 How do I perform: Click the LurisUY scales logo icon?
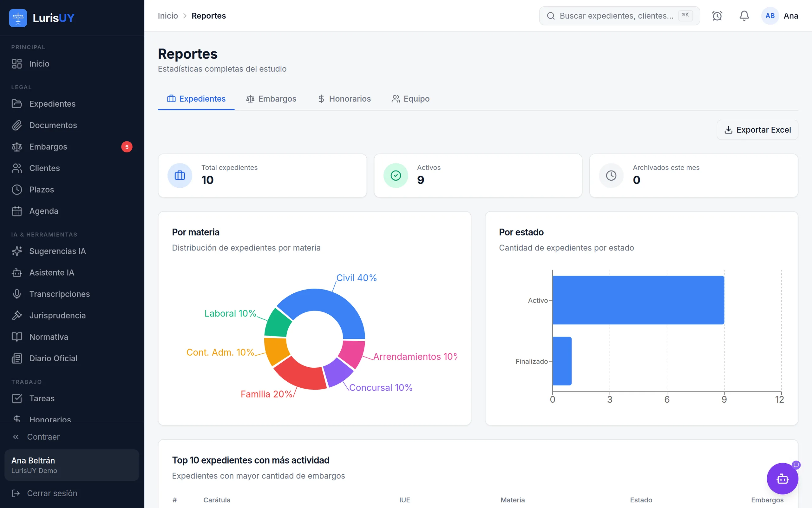[18, 18]
